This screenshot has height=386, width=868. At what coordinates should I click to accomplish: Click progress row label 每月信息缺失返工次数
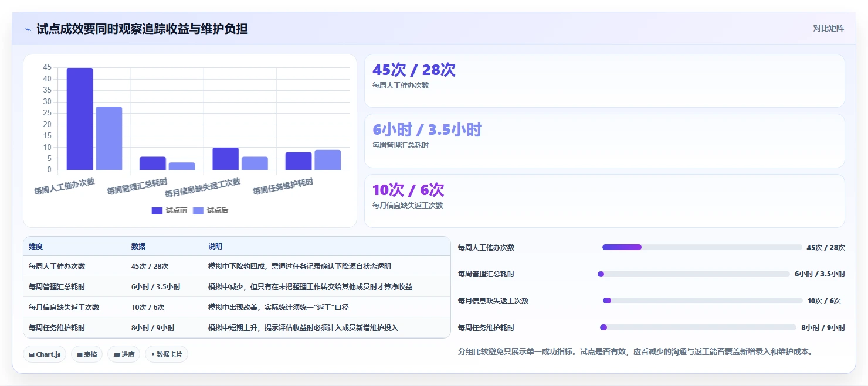pyautogui.click(x=493, y=301)
